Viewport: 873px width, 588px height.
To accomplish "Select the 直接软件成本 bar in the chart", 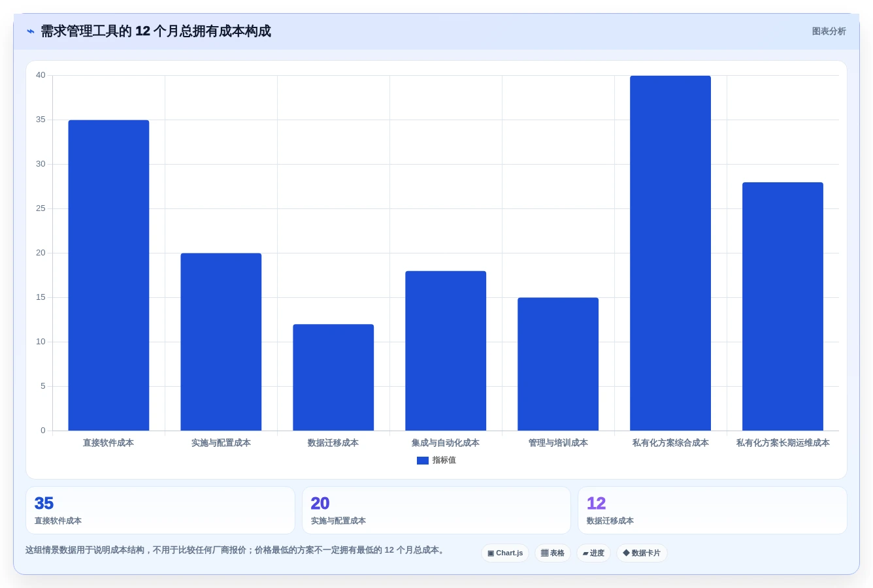I will click(108, 275).
